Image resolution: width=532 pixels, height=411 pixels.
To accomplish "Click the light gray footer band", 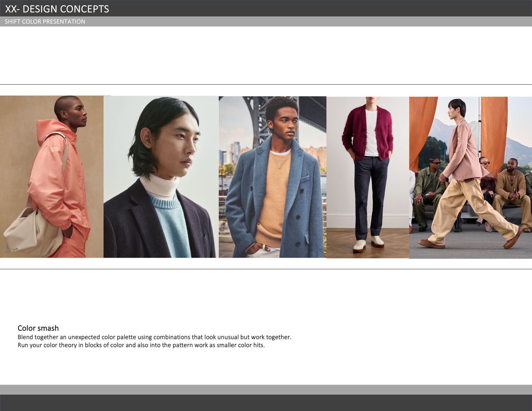I will click(266, 390).
